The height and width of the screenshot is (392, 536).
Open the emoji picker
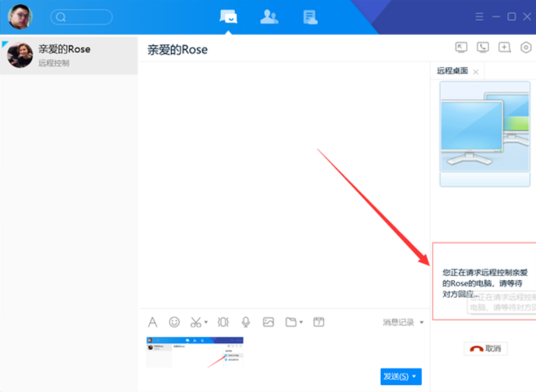coord(175,322)
